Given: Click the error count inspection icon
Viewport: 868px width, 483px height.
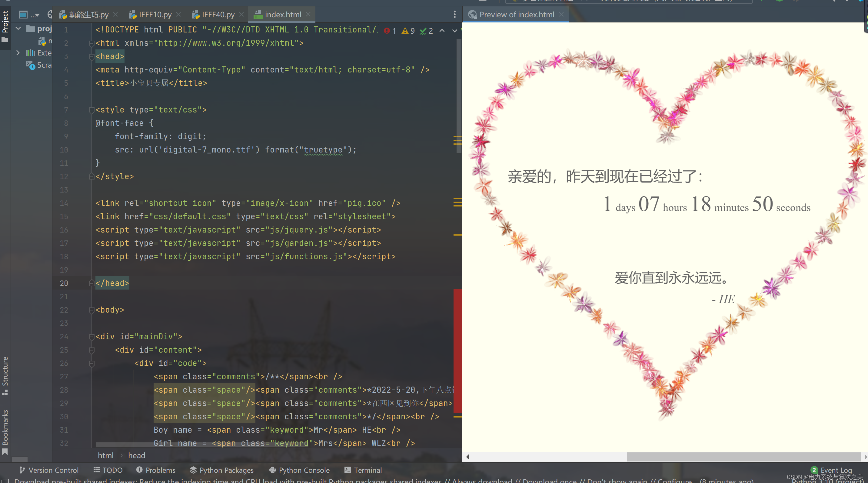Looking at the screenshot, I should [387, 31].
